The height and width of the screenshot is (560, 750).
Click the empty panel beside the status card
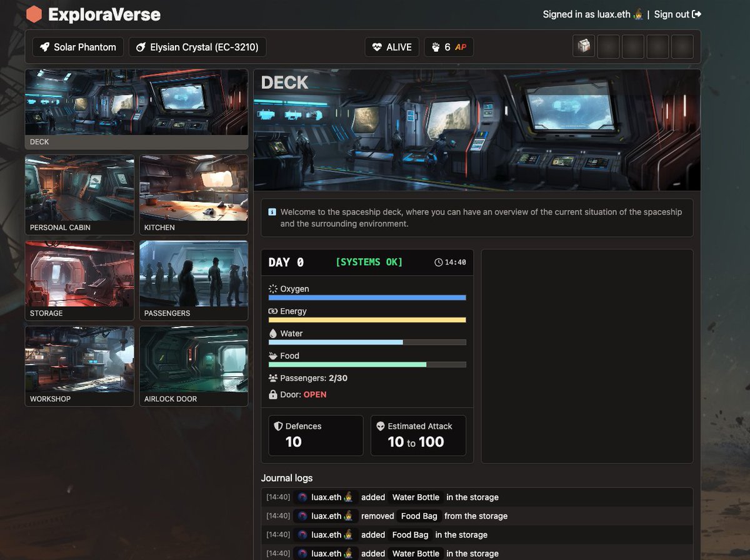[x=587, y=356]
